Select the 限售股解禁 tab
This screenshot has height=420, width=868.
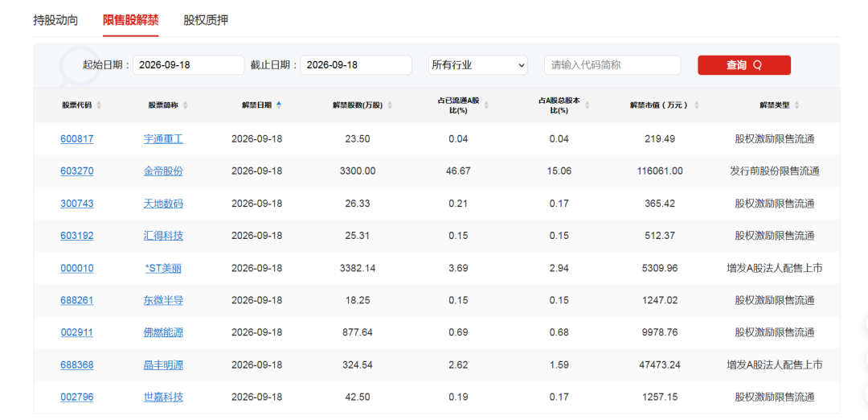tap(131, 20)
